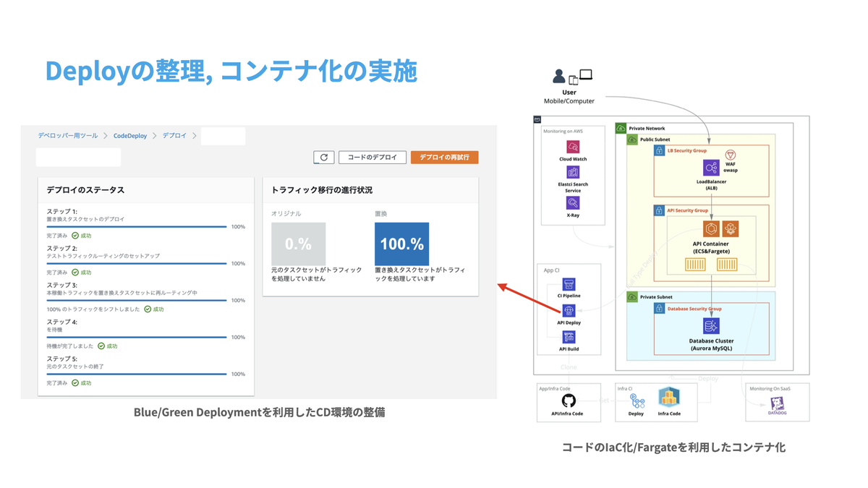Screen dimensions: 868x488
Task: Click the refresh icon button
Action: [323, 157]
